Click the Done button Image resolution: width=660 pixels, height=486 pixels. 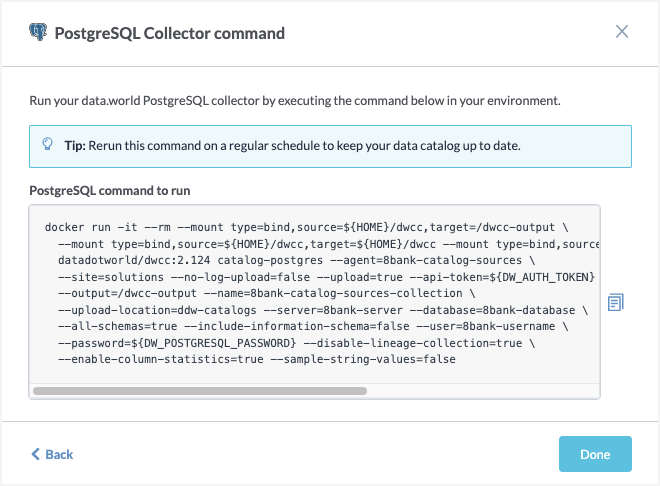coord(595,454)
